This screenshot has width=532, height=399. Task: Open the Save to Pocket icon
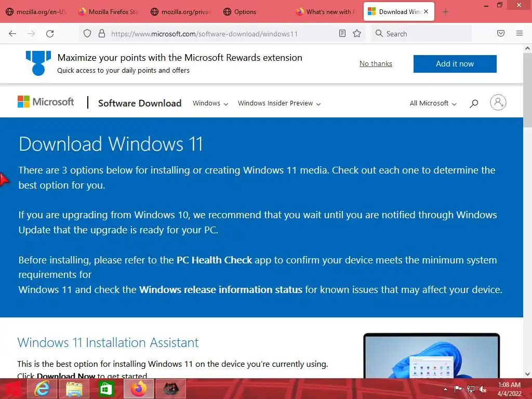click(x=501, y=33)
